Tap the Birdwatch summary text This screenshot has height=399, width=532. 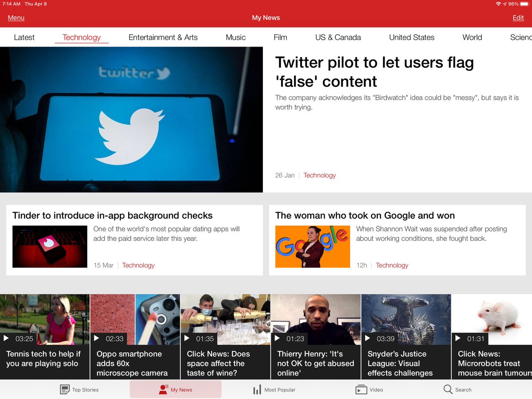click(x=397, y=102)
